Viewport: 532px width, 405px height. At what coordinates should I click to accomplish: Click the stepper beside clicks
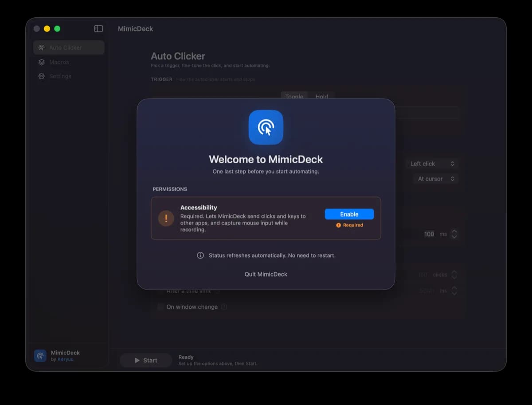click(454, 275)
